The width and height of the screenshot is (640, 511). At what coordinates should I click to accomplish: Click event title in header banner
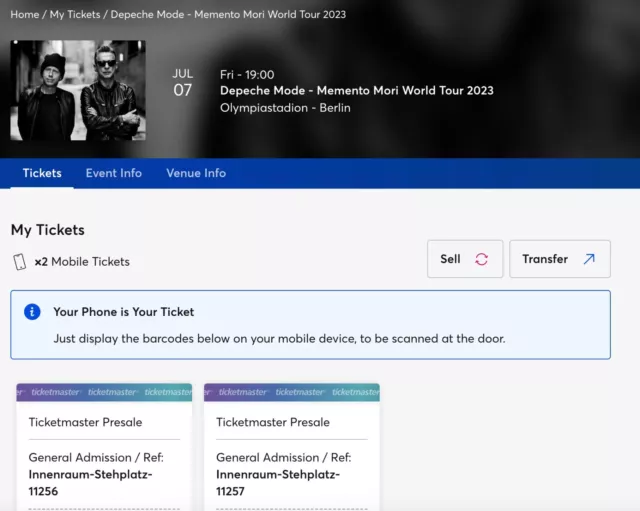point(357,91)
